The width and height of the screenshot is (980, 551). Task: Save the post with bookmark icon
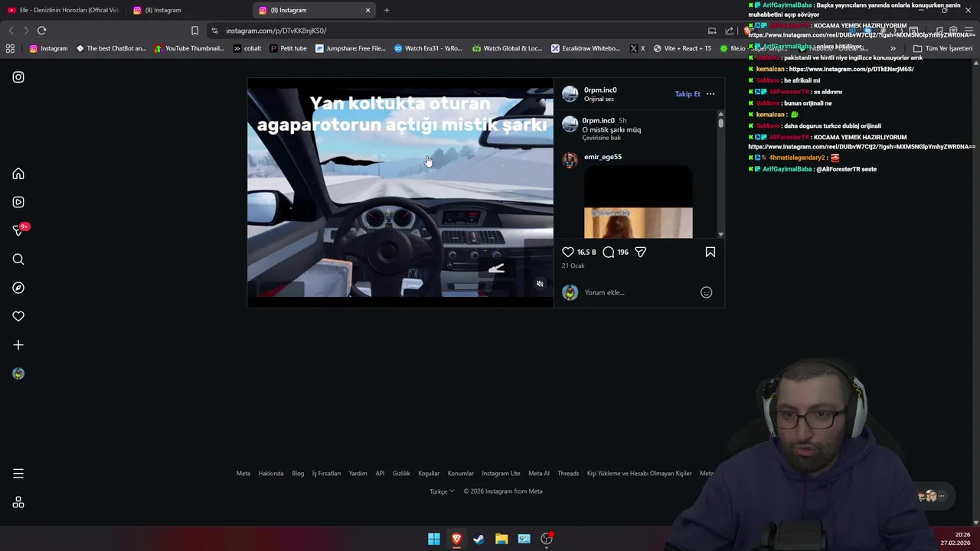[710, 252]
